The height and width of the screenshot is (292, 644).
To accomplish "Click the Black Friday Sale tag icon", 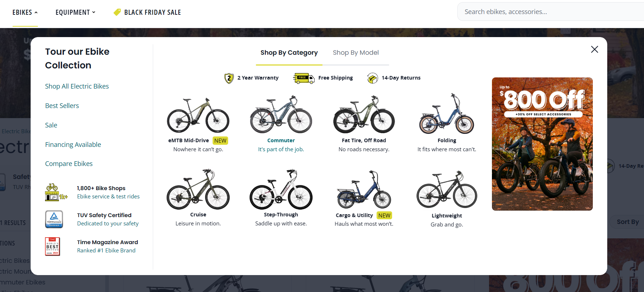I will point(117,12).
